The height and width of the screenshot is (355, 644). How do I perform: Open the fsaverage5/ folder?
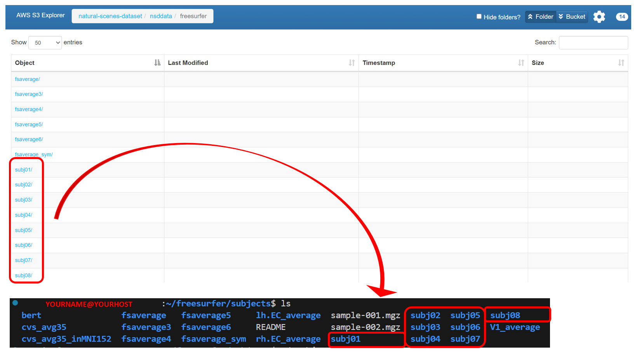(x=29, y=124)
